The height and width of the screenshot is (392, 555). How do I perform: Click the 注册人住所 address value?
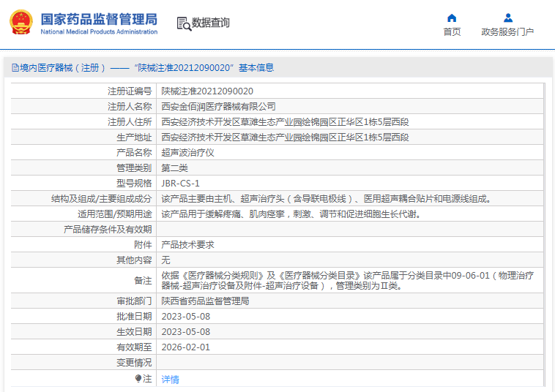285,122
